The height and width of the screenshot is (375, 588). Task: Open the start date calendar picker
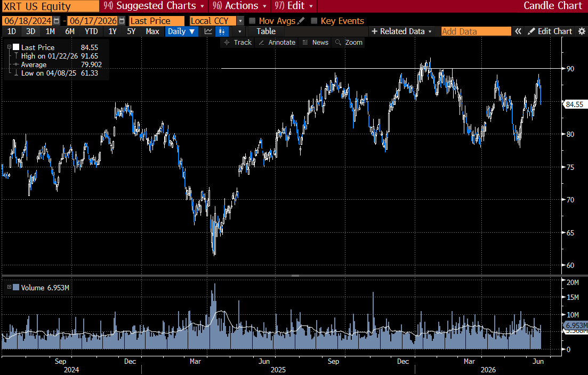tap(57, 21)
